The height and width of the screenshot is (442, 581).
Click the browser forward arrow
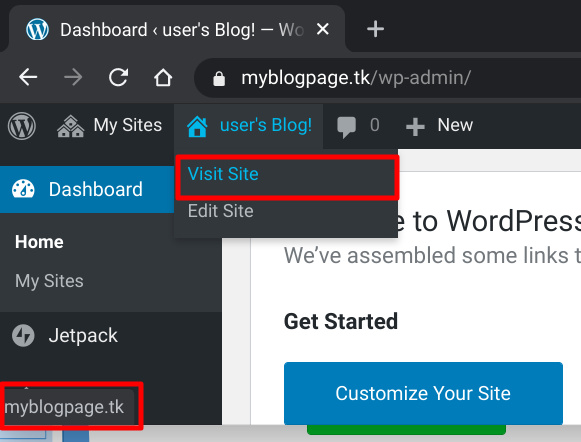(73, 77)
